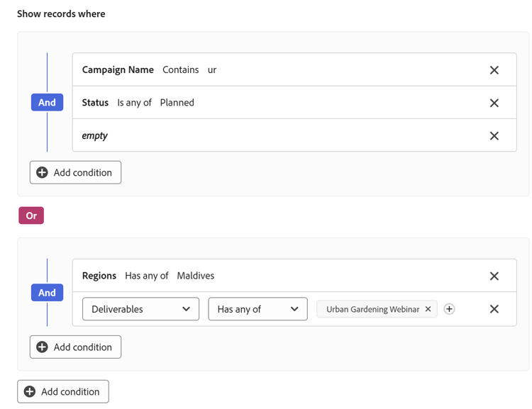532x409 pixels.
Task: Delete the Status Is any of Planned condition
Action: coord(494,103)
